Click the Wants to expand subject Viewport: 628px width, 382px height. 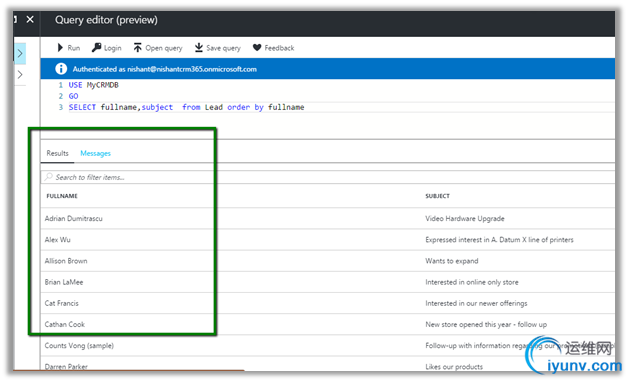coord(451,261)
